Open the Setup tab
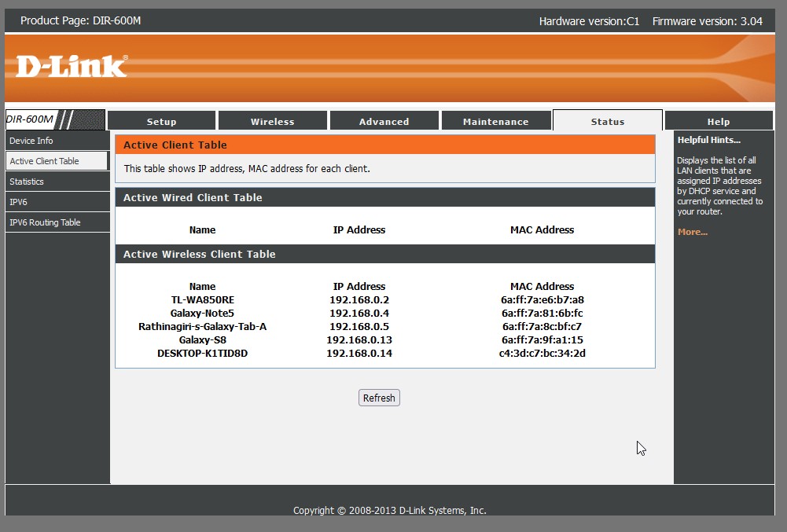 pyautogui.click(x=161, y=121)
